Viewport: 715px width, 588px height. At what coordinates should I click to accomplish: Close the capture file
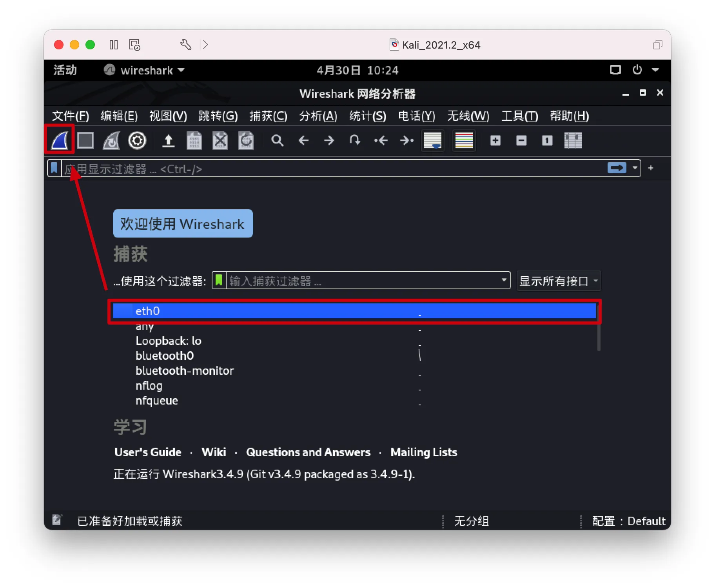click(x=220, y=140)
